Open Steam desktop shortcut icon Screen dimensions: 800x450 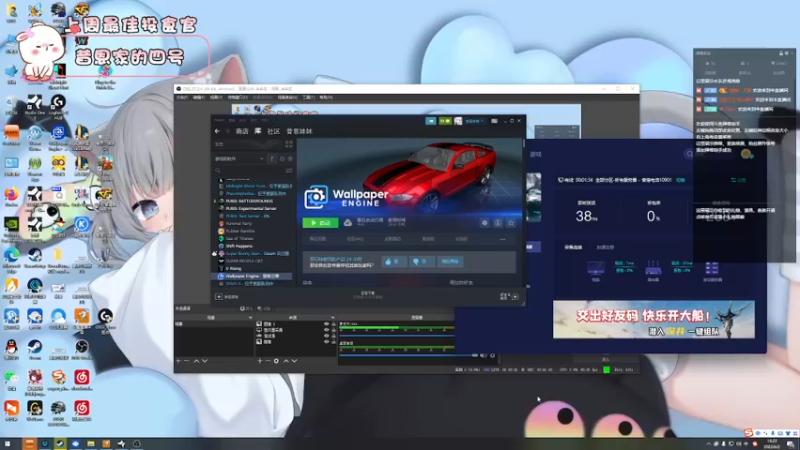point(35,349)
